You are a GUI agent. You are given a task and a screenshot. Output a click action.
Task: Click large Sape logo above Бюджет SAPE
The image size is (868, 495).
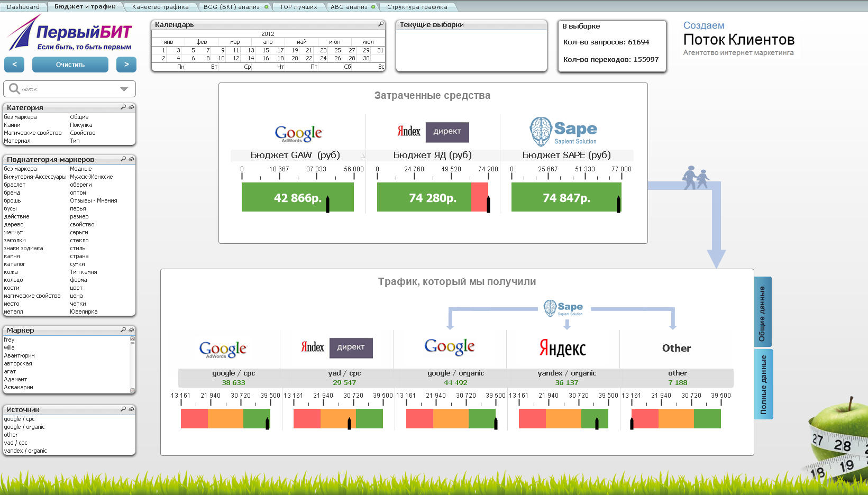(x=564, y=132)
